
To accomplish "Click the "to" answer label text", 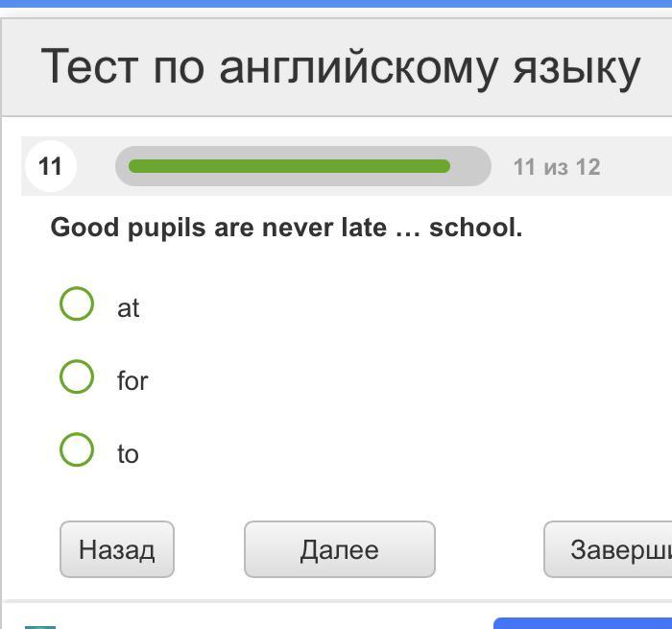I will click(x=128, y=454).
